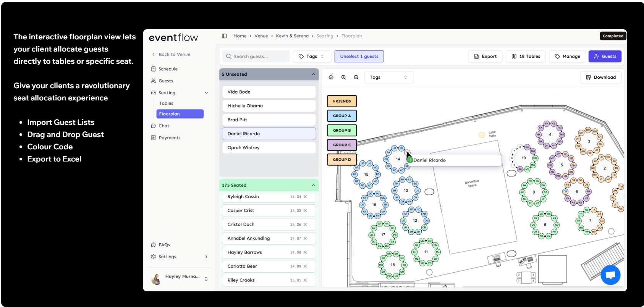Toggle the sidebar panel icon

[x=224, y=36]
